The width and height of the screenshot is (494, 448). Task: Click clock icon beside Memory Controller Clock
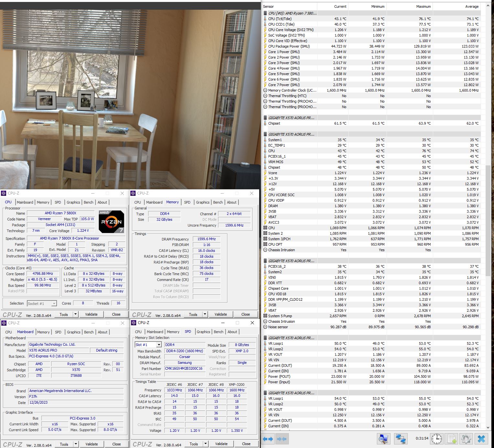[x=265, y=90]
